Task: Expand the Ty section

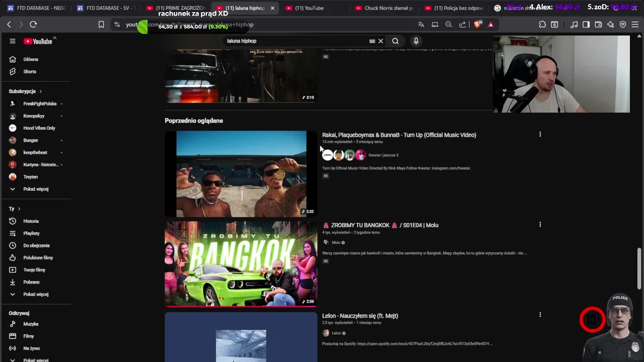Action: [14, 209]
